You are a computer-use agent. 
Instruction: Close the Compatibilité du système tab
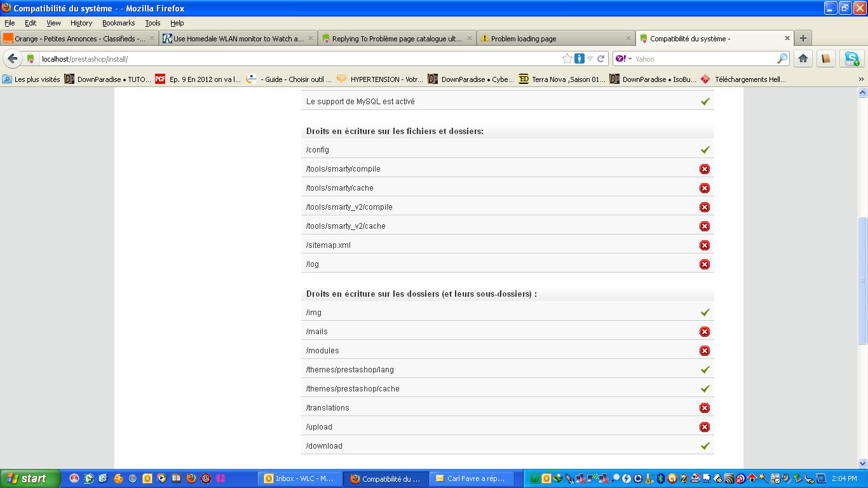pyautogui.click(x=787, y=38)
